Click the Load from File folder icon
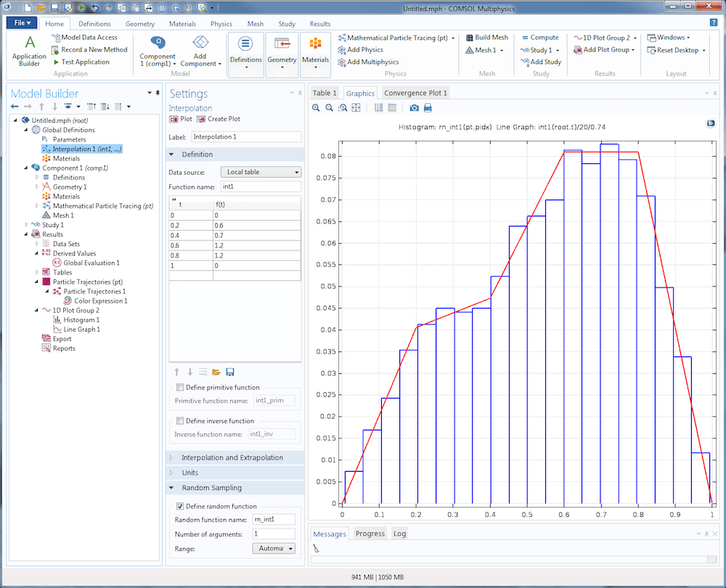Screen dimensions: 726x588 coord(216,372)
